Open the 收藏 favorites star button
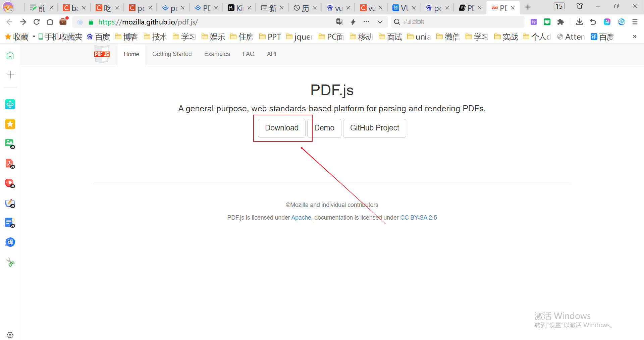 point(16,37)
